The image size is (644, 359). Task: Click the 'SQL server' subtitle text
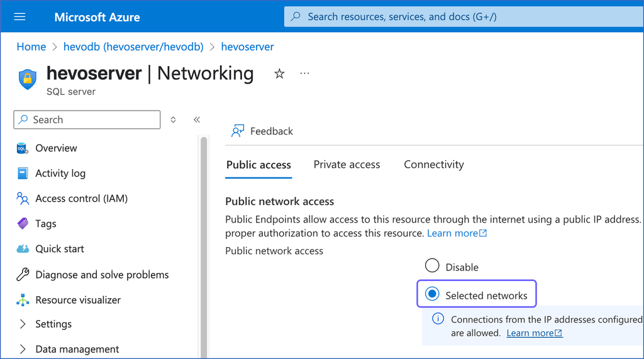(70, 92)
